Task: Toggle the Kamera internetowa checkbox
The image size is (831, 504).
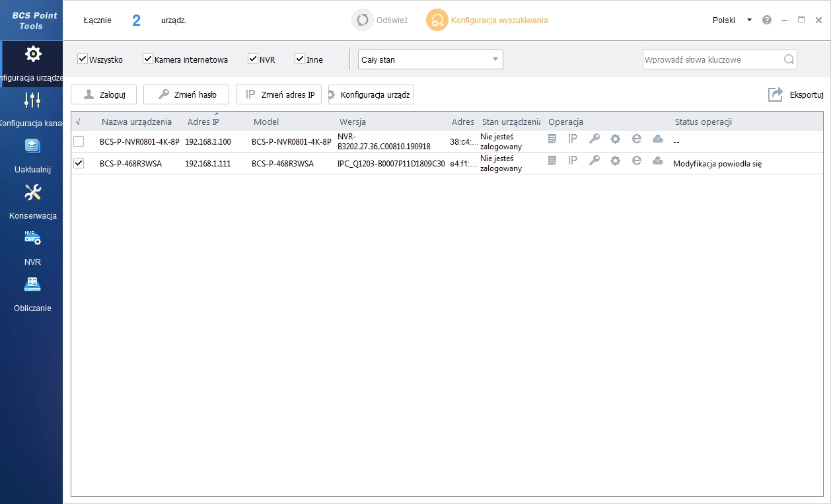Action: coord(148,59)
